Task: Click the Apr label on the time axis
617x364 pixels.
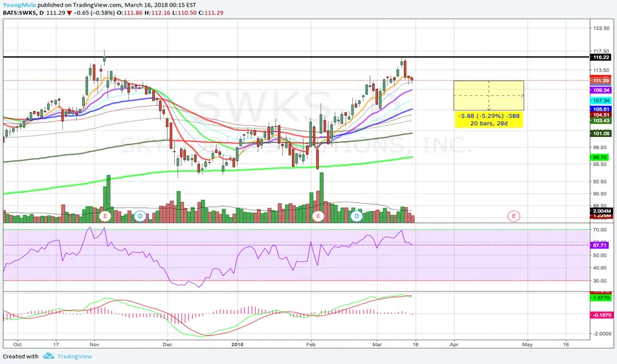Action: click(x=454, y=344)
